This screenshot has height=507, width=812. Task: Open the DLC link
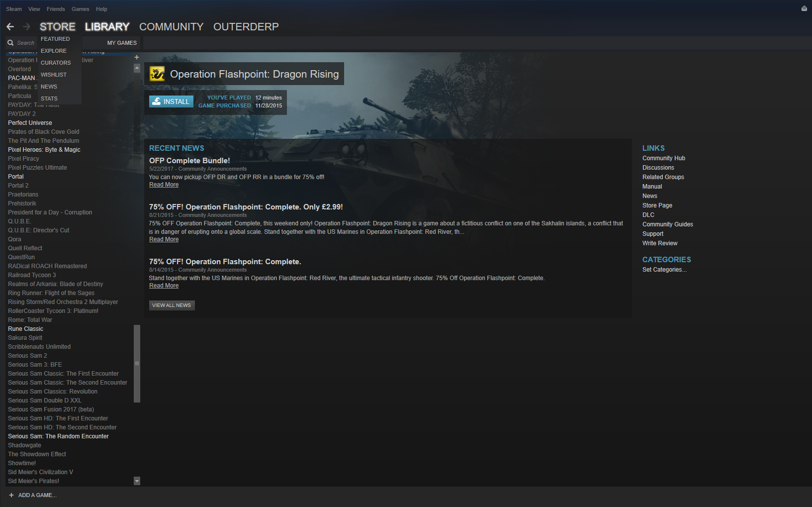point(648,215)
